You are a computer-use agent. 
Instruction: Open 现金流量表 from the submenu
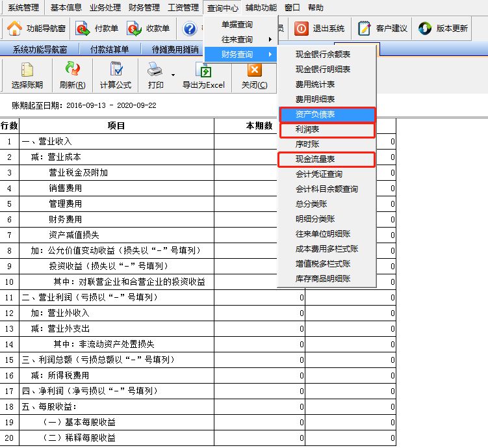327,159
